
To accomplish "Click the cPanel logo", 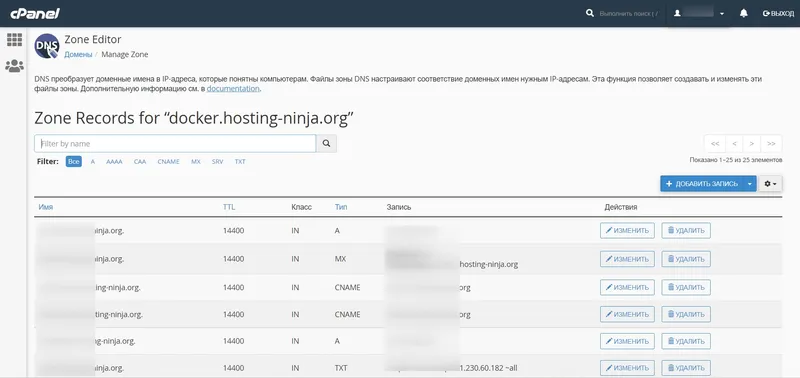I will tap(35, 13).
